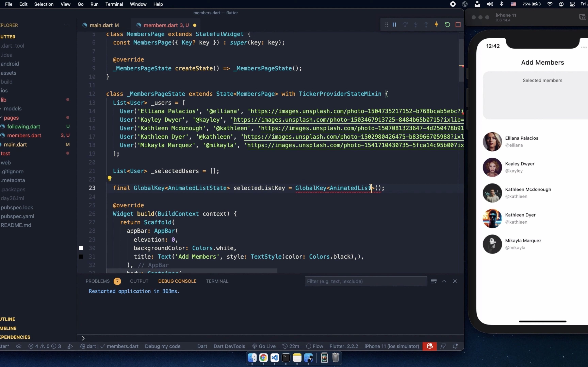Viewport: 588px width, 367px height.
Task: Stop debugging with the red square
Action: (458, 24)
